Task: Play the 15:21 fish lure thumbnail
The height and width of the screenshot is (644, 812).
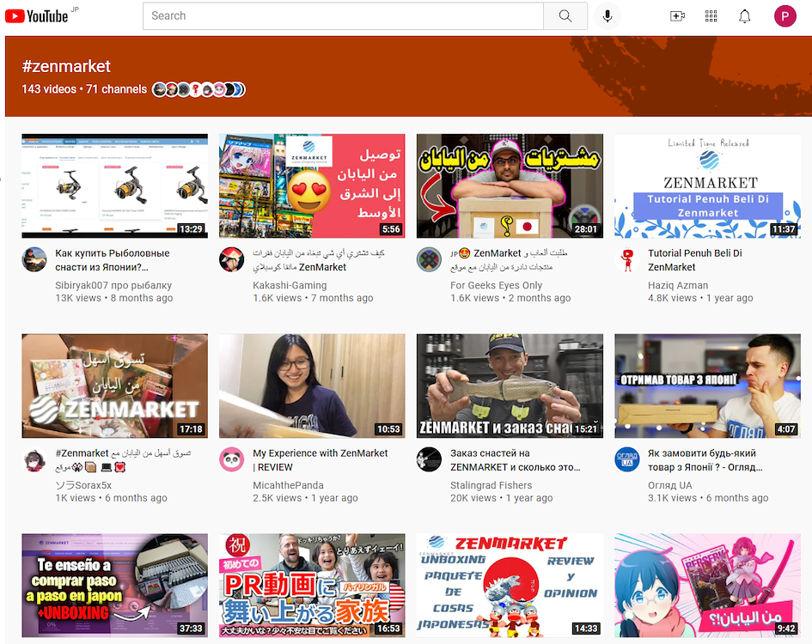Action: [x=510, y=386]
